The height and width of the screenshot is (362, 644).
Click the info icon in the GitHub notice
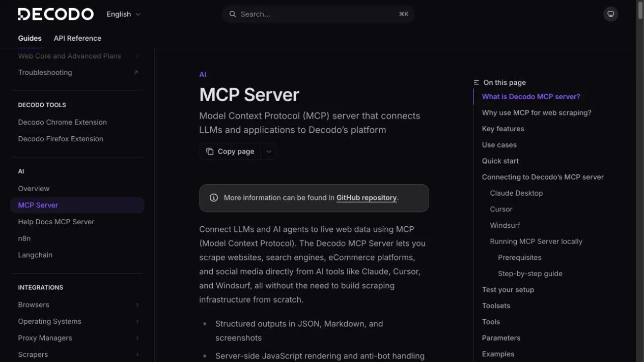pyautogui.click(x=214, y=198)
